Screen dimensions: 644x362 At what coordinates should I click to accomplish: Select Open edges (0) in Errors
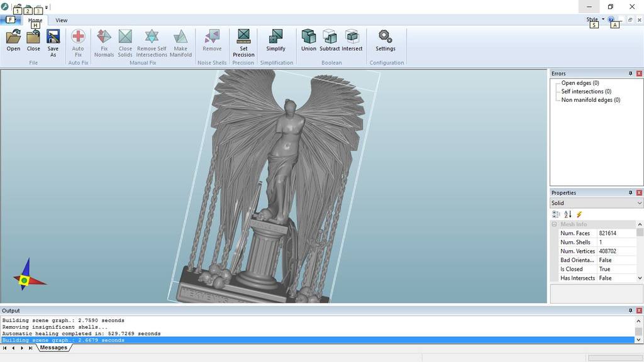coord(580,83)
